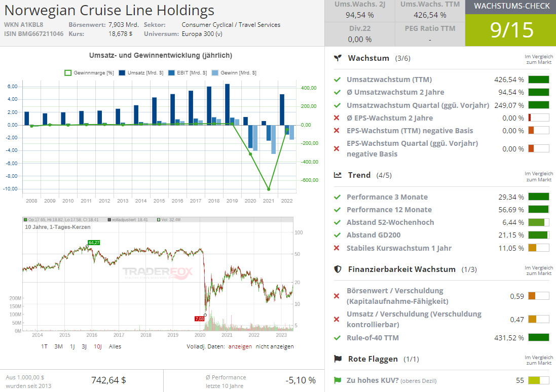Screen dimensions: 556x392
Task: Click red cross beside Stabiles Kurswachstum 1 Jahr
Action: 337,248
